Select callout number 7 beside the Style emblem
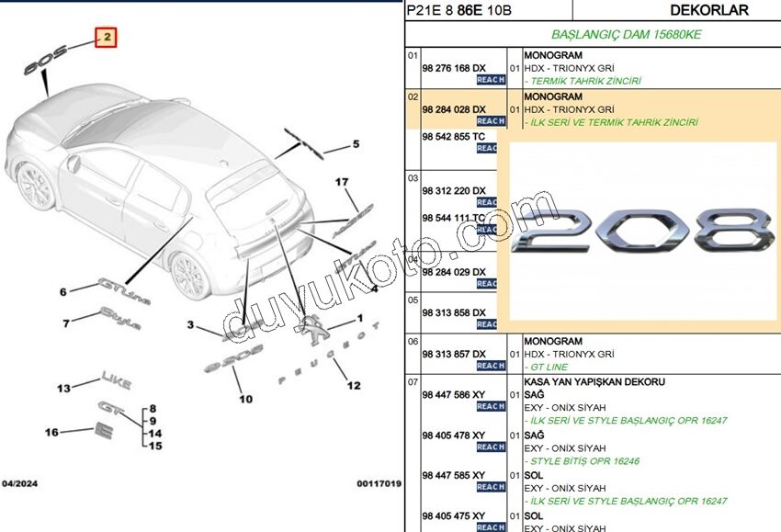Screen dimensions: 781x532 point(66,323)
